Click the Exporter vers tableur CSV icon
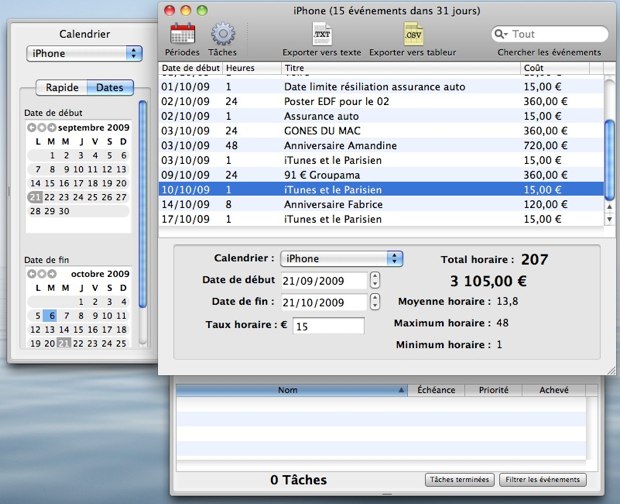 pyautogui.click(x=413, y=34)
